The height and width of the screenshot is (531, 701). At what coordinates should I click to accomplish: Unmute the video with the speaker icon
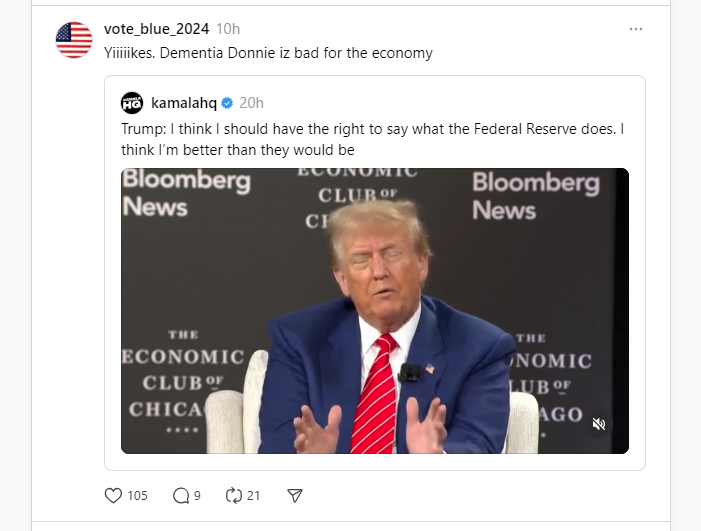(x=599, y=424)
